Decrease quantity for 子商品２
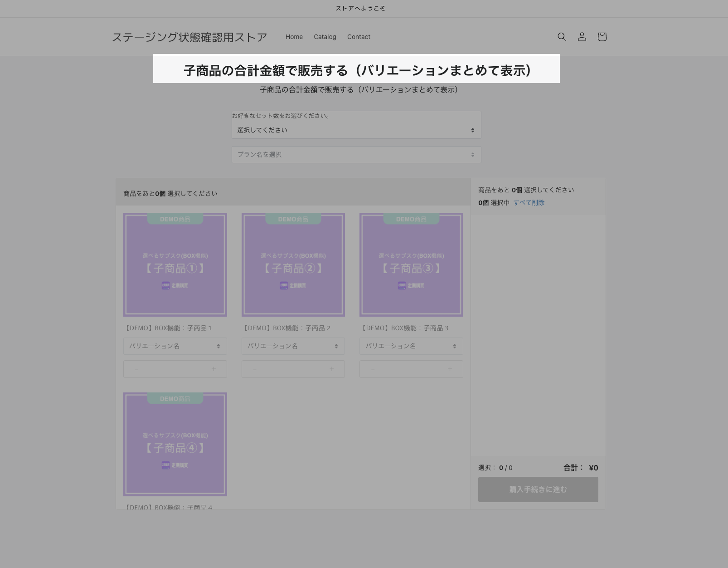 pos(255,369)
